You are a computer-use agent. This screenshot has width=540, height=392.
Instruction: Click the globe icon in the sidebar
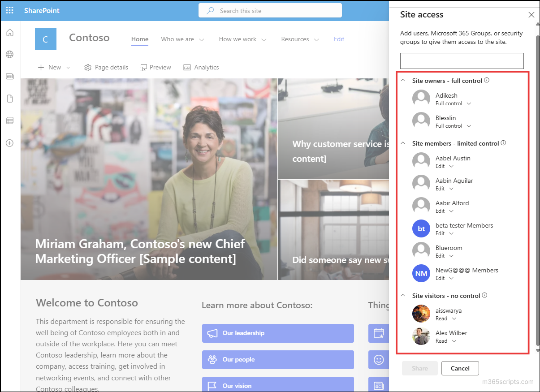click(x=9, y=54)
